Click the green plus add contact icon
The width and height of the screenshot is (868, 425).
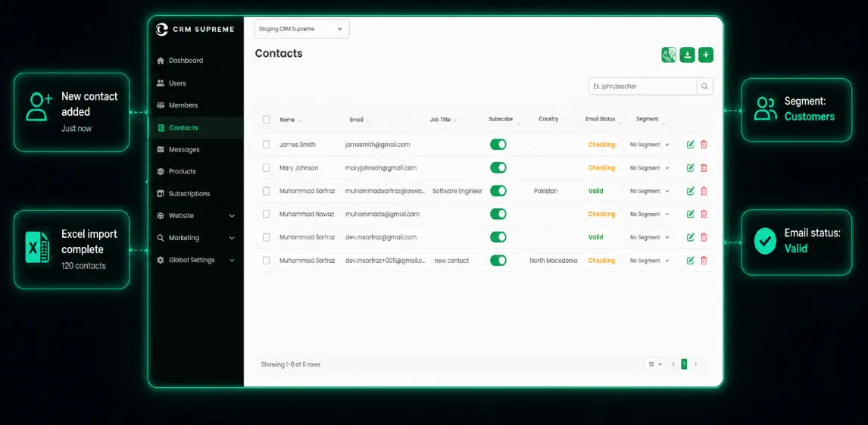(x=706, y=55)
